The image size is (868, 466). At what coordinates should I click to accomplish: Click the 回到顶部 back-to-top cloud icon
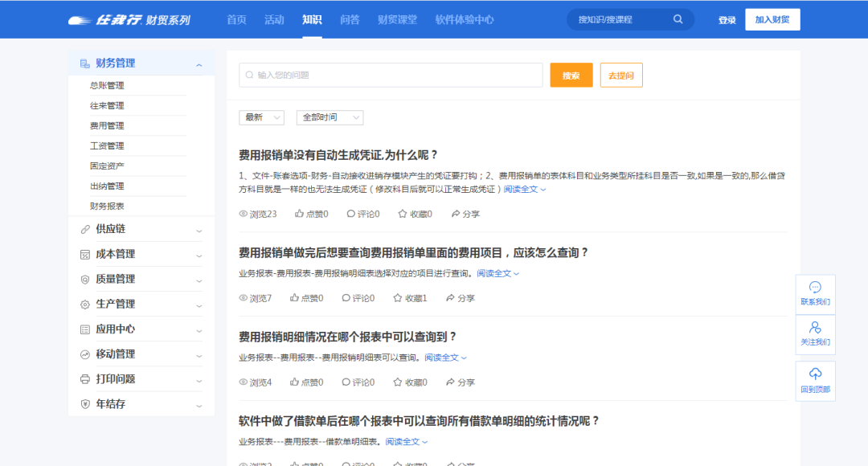coord(815,375)
